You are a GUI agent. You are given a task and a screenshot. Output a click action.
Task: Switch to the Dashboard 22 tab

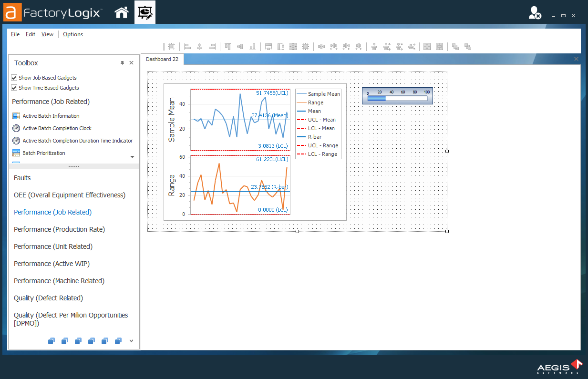tap(162, 59)
